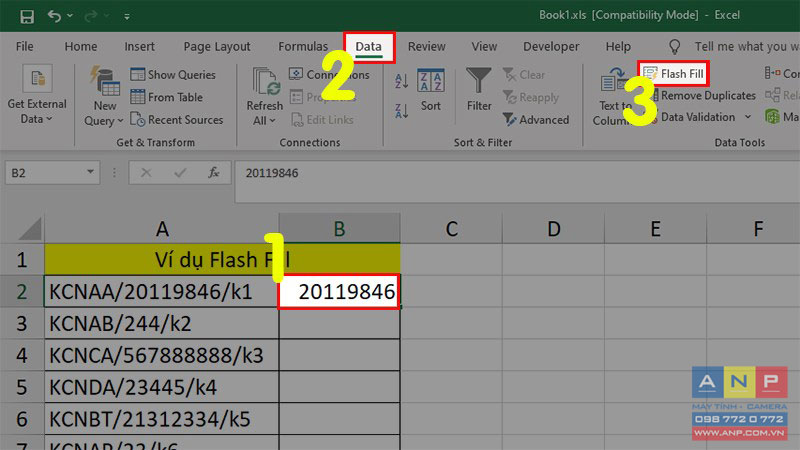Click cell KCNDA/23445/k4

[x=161, y=387]
